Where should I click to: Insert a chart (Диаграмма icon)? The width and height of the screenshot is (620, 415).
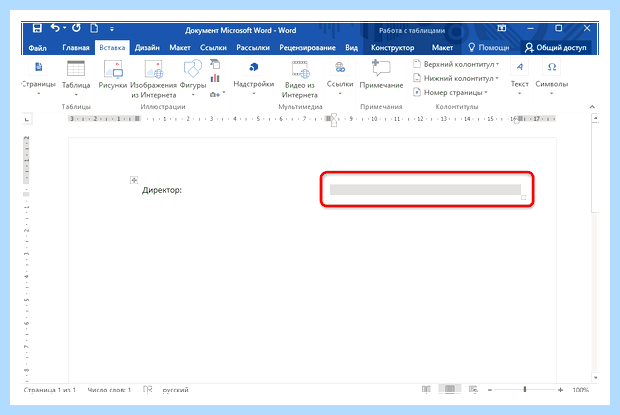(x=215, y=78)
